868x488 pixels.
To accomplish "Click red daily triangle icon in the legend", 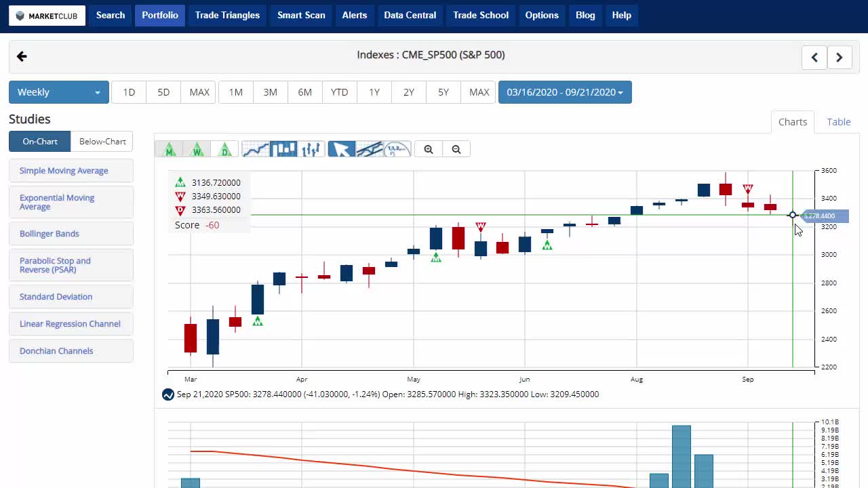I will pyautogui.click(x=180, y=210).
